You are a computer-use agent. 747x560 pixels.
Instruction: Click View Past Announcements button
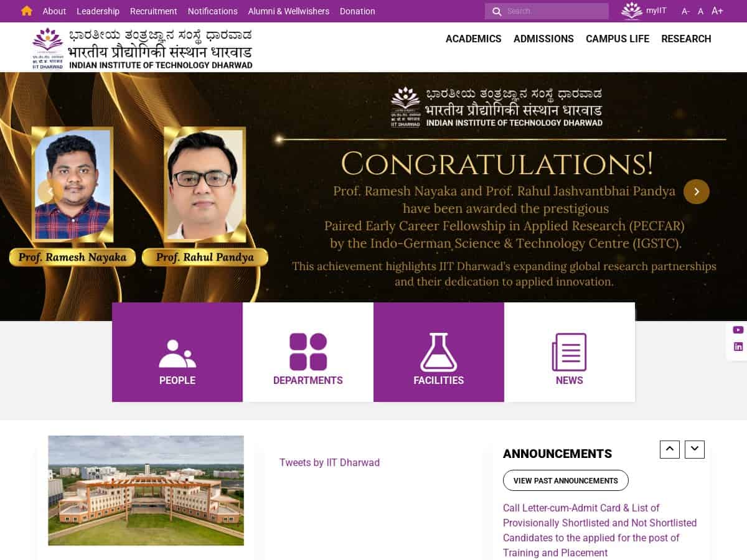click(x=566, y=480)
